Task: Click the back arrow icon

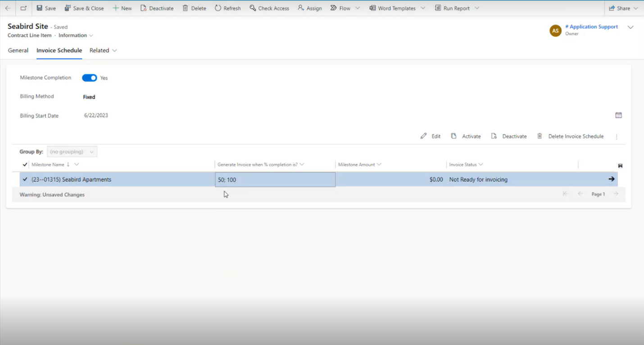Action: point(8,8)
